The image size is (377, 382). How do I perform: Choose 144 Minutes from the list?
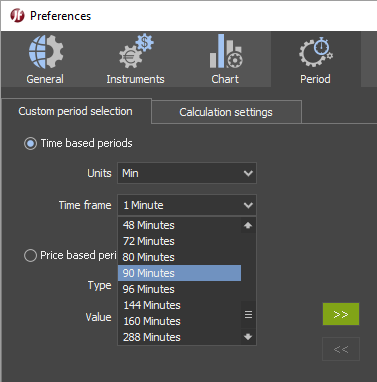179,305
